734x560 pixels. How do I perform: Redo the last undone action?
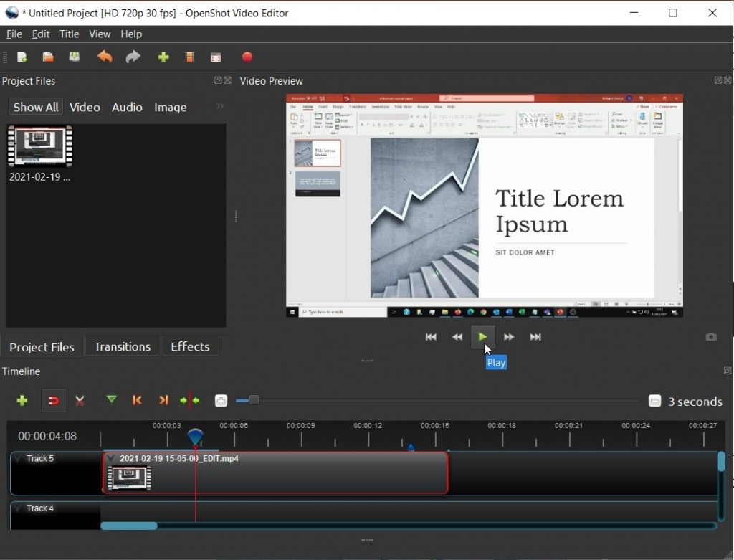[133, 57]
